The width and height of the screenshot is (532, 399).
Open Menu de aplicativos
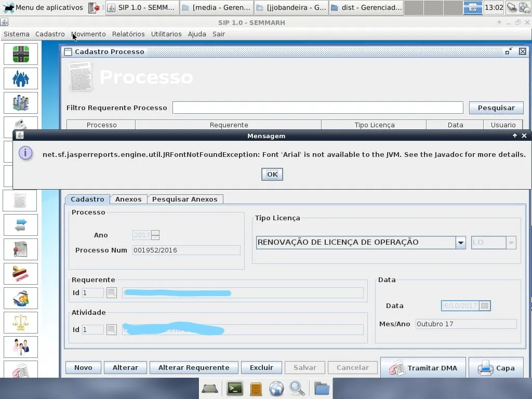(43, 7)
